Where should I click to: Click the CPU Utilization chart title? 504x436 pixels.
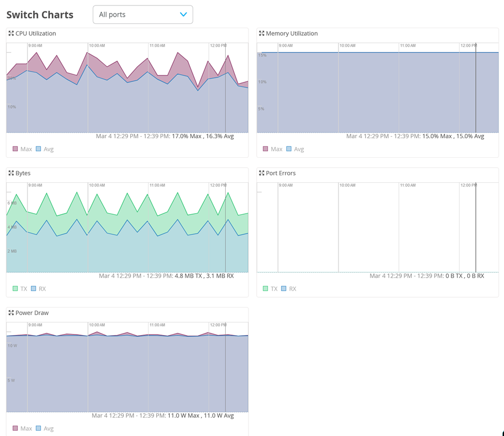click(36, 34)
